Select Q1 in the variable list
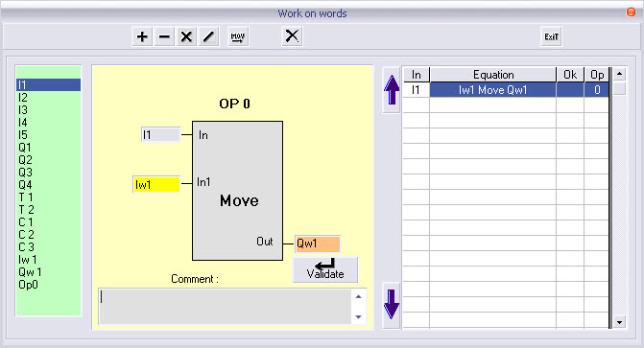The width and height of the screenshot is (644, 348). pyautogui.click(x=25, y=148)
